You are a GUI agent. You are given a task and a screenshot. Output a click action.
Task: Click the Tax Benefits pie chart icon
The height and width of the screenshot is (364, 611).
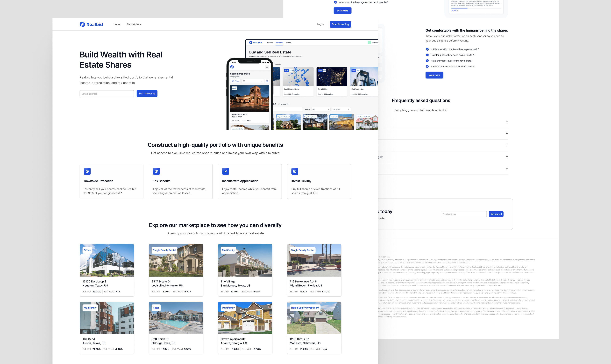pyautogui.click(x=156, y=171)
